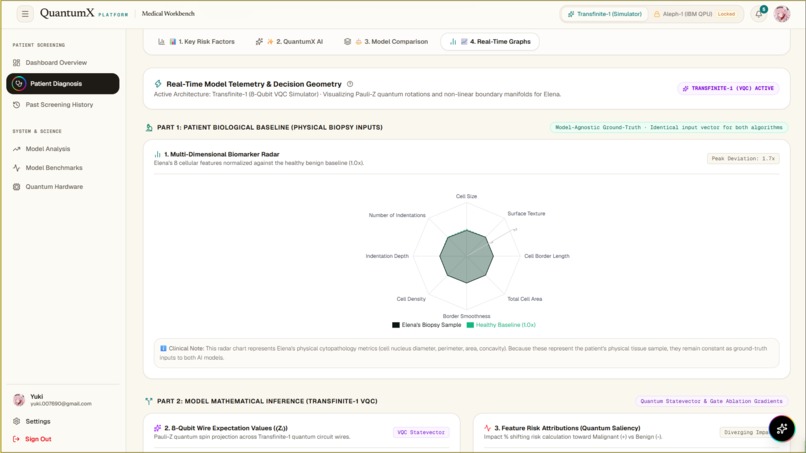The height and width of the screenshot is (453, 806).
Task: Click the Model Analysis trend icon
Action: [16, 149]
